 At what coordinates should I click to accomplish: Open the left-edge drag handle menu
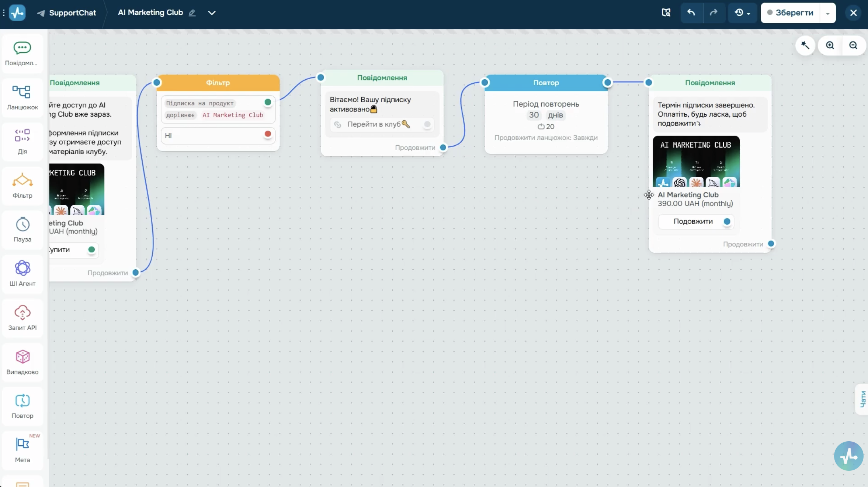coord(4,13)
